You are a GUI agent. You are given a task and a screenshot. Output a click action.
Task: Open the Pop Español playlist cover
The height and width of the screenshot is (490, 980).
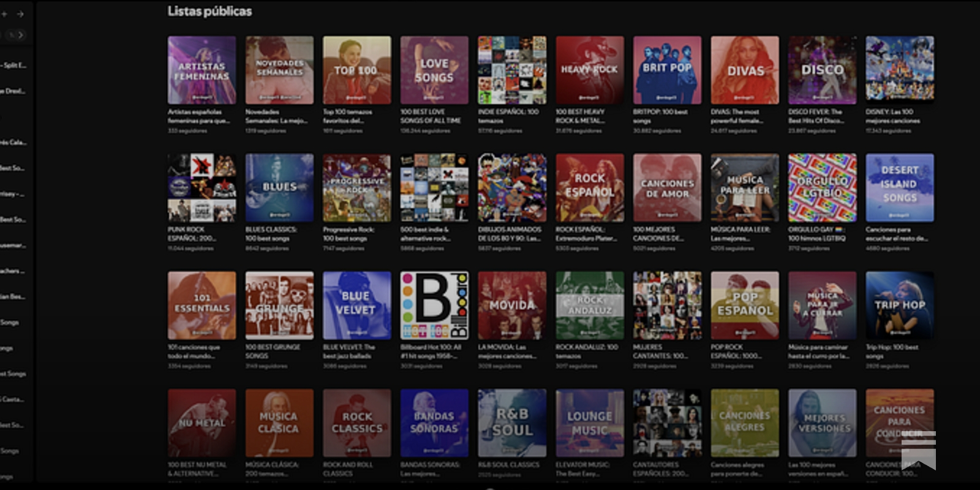[x=745, y=306]
